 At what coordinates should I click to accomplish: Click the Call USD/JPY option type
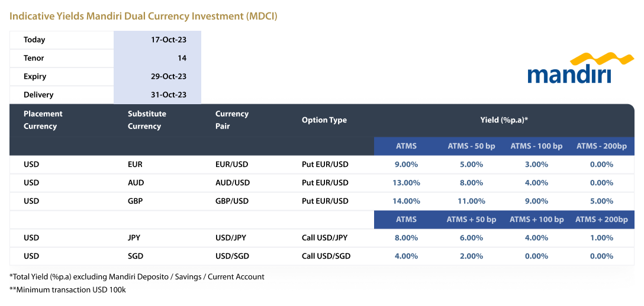325,238
